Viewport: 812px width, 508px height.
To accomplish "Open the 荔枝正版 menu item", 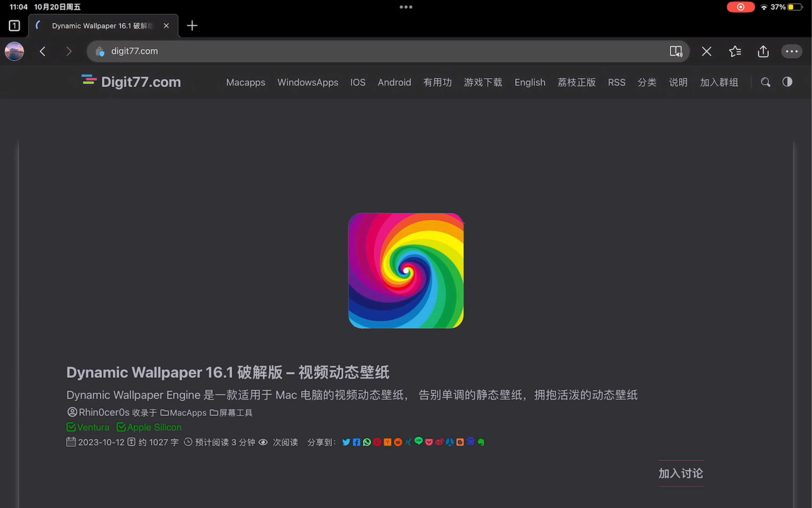I will click(577, 82).
